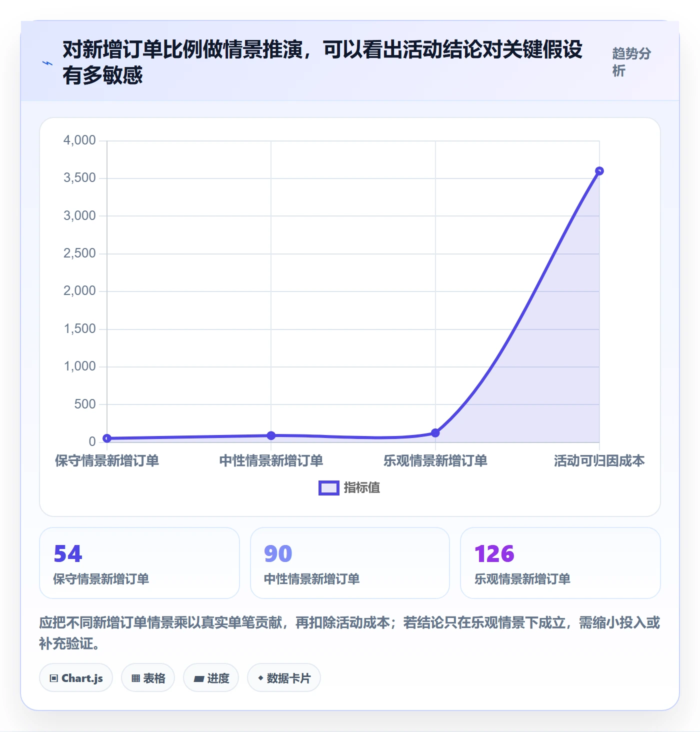Select the Chart.js tag chip
This screenshot has height=732, width=700.
point(76,678)
